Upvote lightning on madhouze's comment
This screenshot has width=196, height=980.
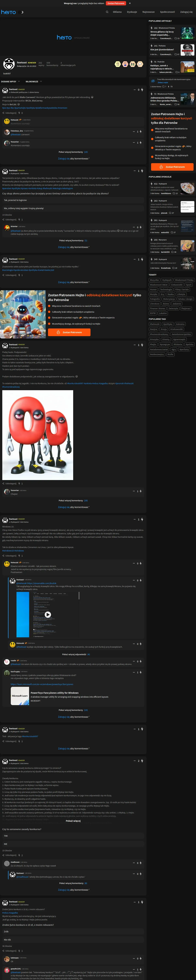pyautogui.click(x=141, y=863)
